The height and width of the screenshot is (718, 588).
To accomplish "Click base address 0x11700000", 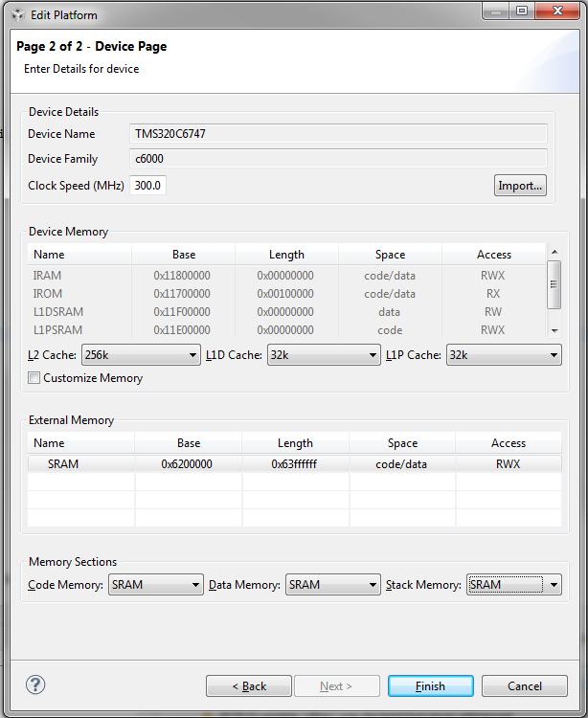I will pos(182,294).
